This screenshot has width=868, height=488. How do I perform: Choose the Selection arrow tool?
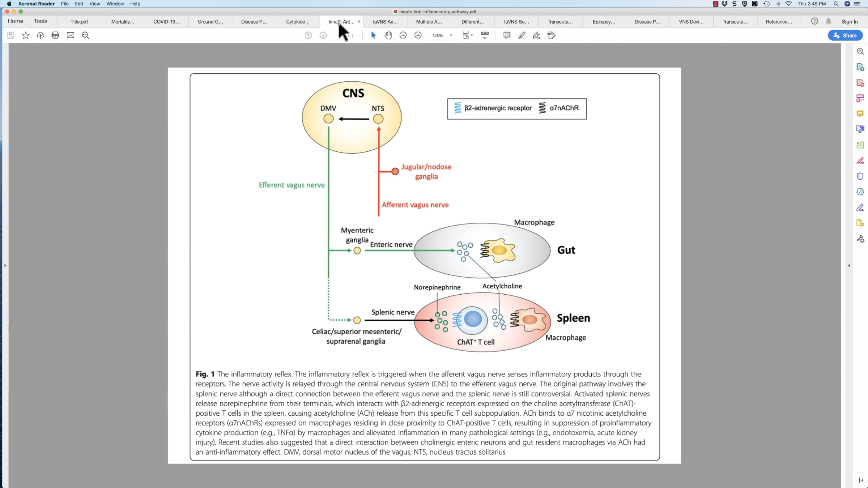(x=374, y=35)
